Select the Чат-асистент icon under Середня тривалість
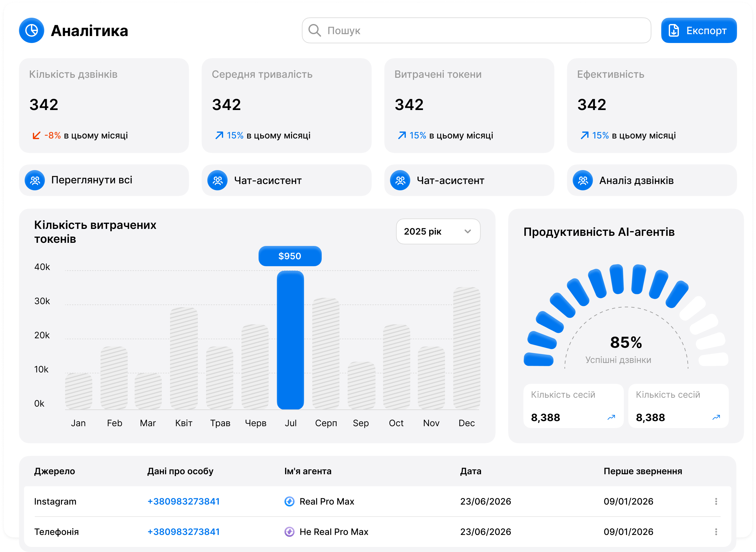Viewport: 756px width, 552px height. tap(217, 181)
